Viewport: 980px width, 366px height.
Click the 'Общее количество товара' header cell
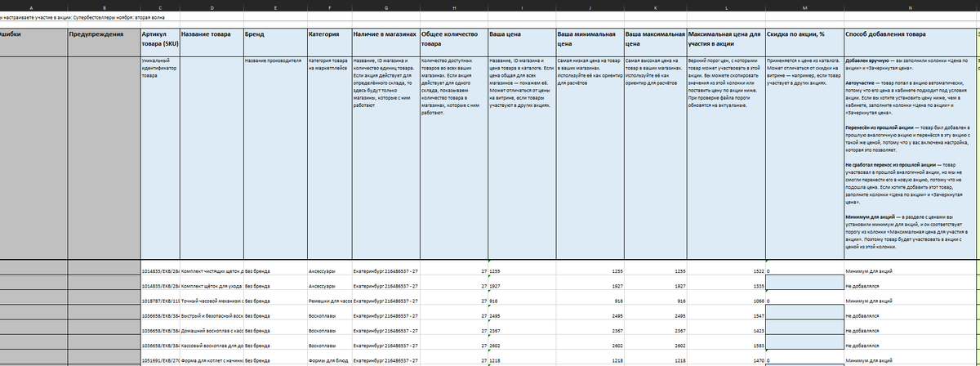pos(453,41)
